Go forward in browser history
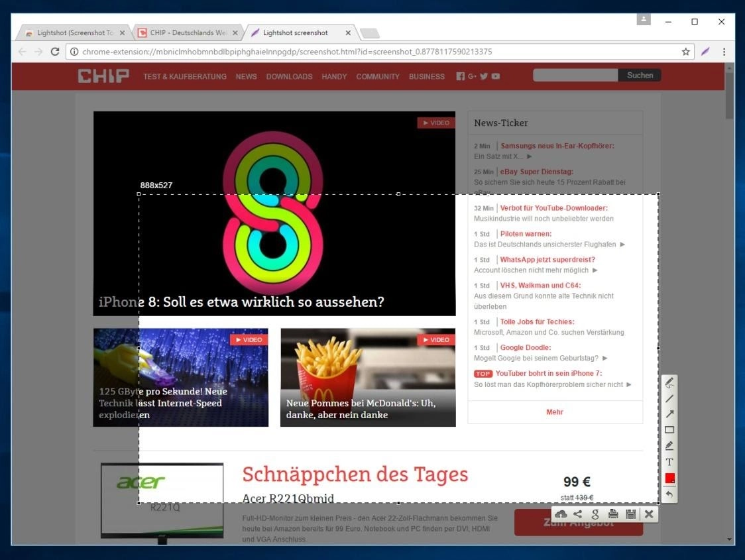The width and height of the screenshot is (745, 560). 38,51
